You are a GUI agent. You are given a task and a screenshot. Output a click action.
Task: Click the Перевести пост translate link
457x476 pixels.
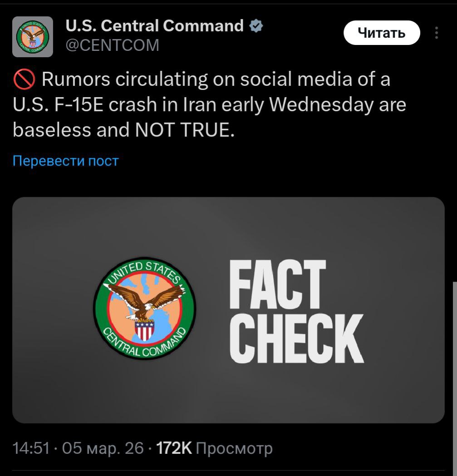[65, 161]
